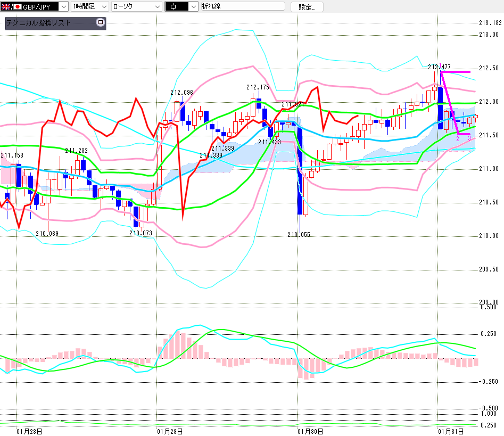Select the 01月29日 date marker
504x436 pixels.
[x=170, y=430]
